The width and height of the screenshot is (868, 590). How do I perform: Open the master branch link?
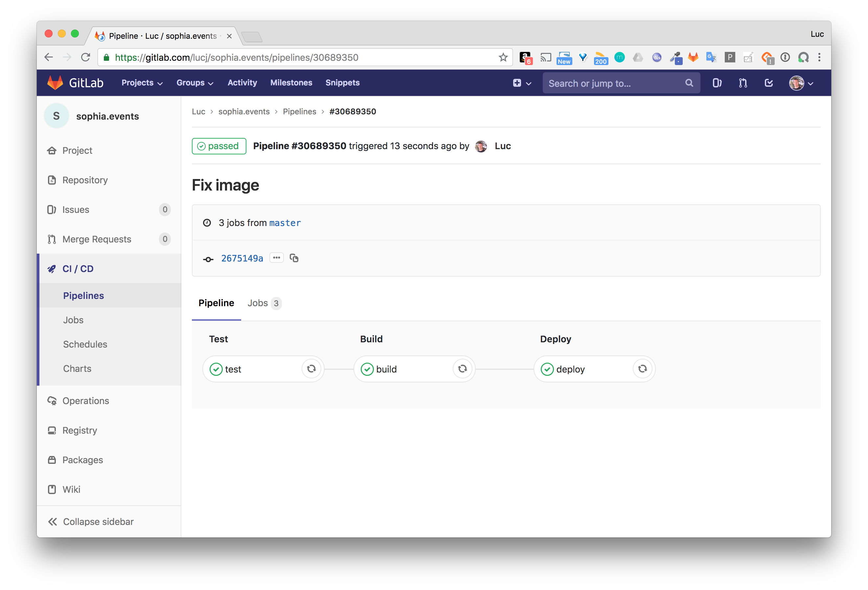(x=285, y=223)
